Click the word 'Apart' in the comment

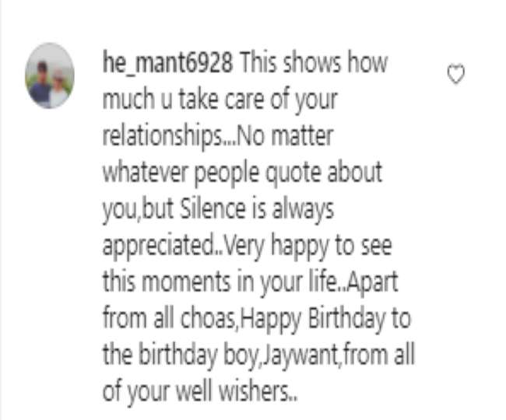click(373, 282)
